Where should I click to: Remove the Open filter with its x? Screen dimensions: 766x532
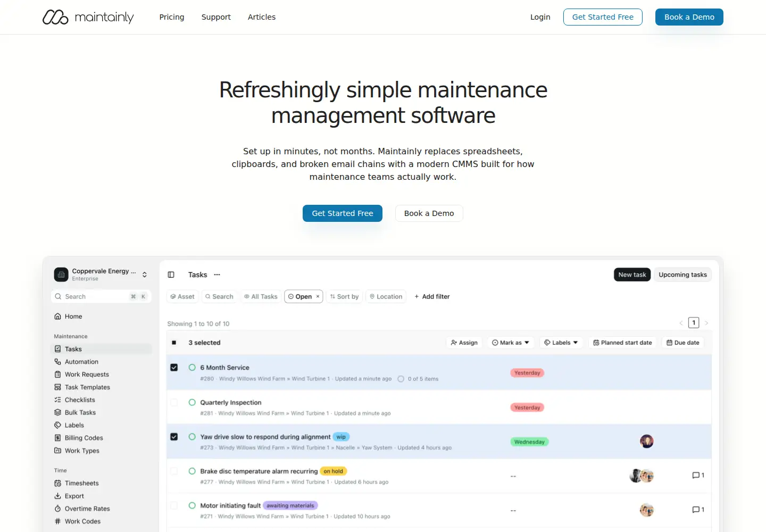pos(318,297)
